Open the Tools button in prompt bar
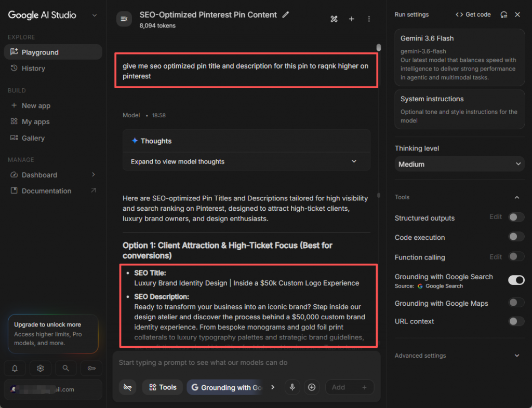This screenshot has height=408, width=532. pyautogui.click(x=163, y=387)
